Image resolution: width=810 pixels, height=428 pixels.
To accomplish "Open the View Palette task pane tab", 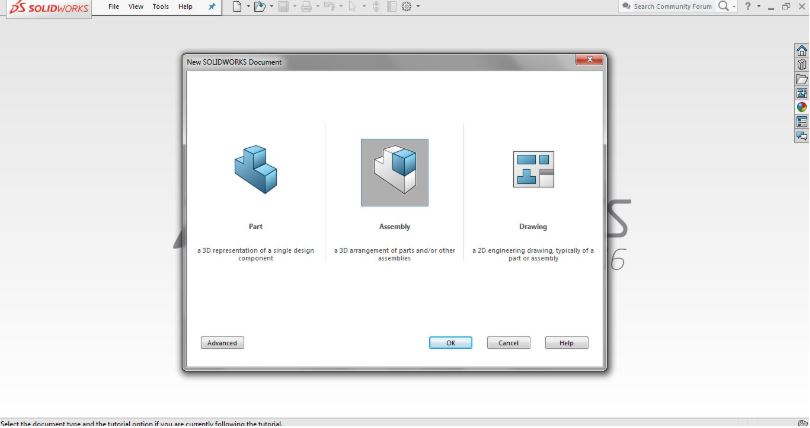I will (x=801, y=93).
